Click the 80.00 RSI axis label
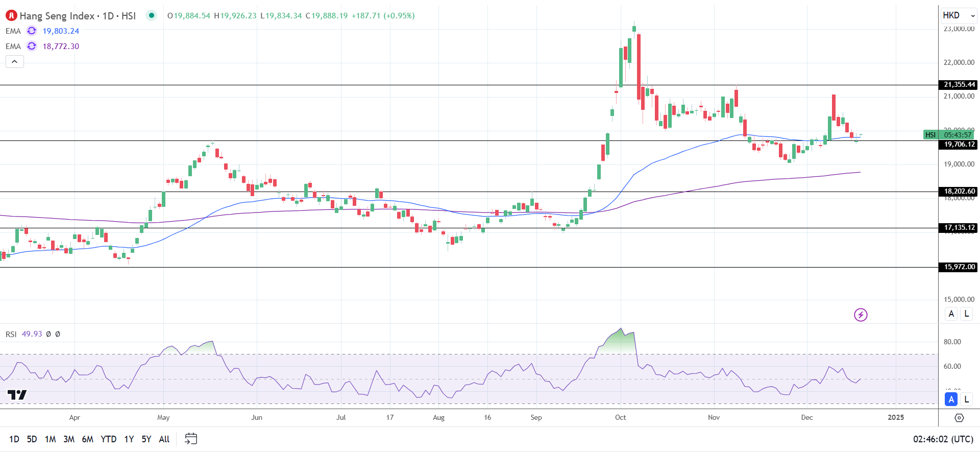Viewport: 980px width, 452px height. pyautogui.click(x=952, y=342)
